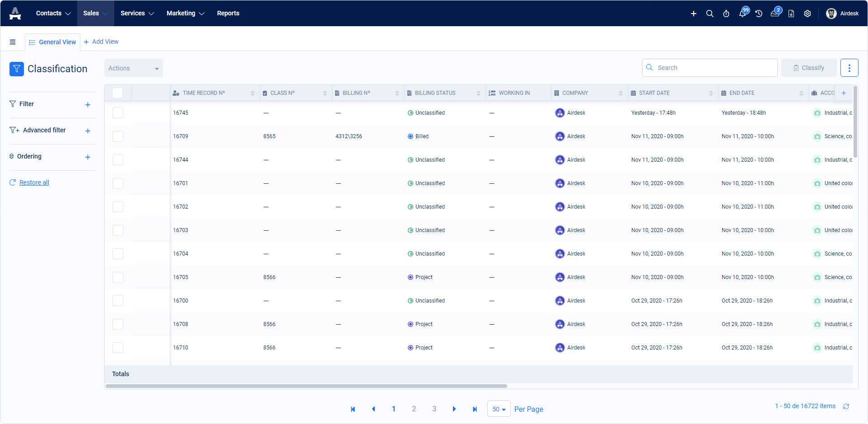Open the document download icon in top bar
This screenshot has width=868, height=424.
point(791,14)
